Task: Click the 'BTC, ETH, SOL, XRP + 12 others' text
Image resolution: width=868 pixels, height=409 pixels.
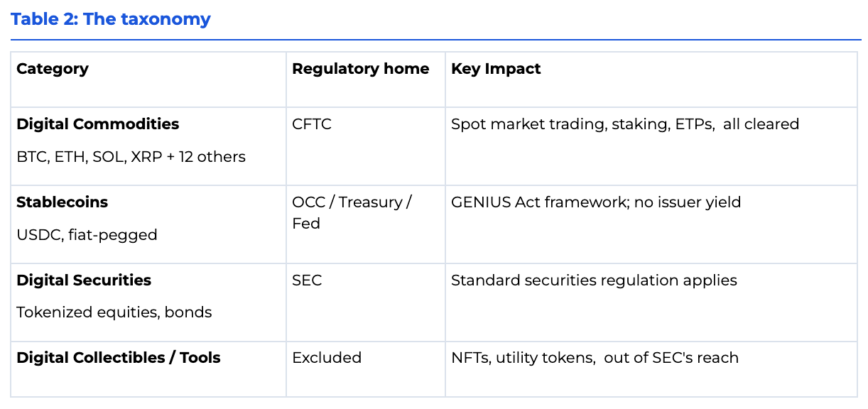Action: [x=131, y=157]
